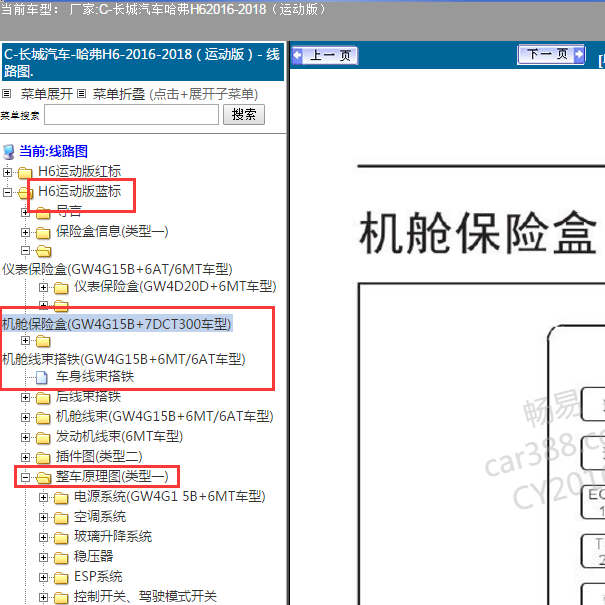Expand the 机舱线束搭铁(GW4G15B+6MT/6AT车型) node
Viewport: 605px width, 605px height.
point(25,340)
